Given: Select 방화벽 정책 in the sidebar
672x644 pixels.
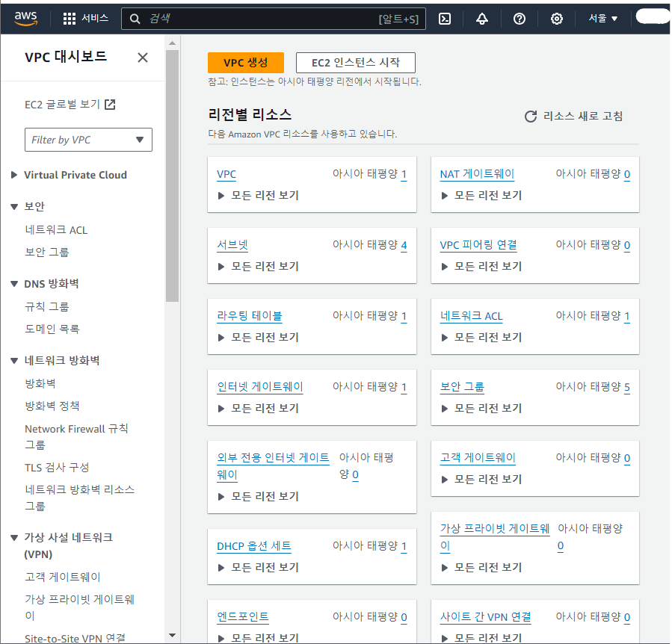Looking at the screenshot, I should [52, 406].
